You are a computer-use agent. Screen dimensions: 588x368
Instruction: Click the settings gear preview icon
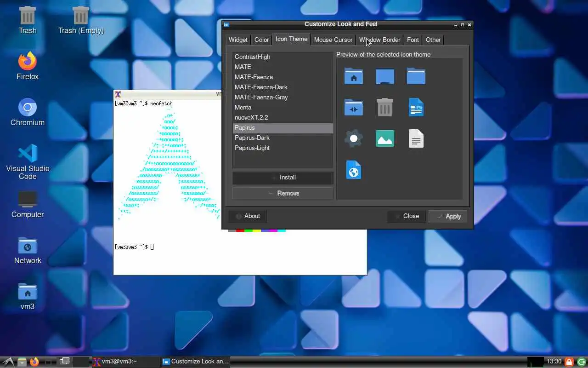coord(354,138)
